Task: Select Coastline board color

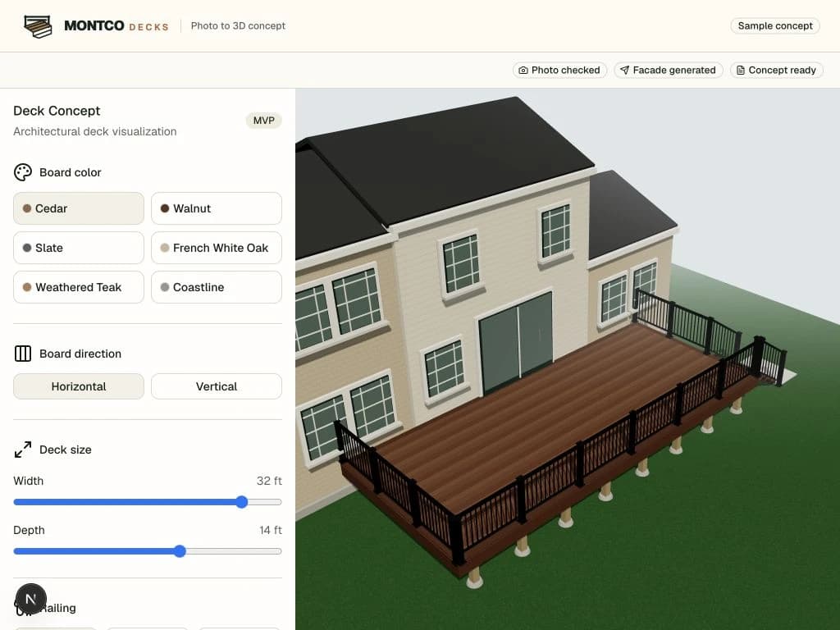Action: (217, 287)
